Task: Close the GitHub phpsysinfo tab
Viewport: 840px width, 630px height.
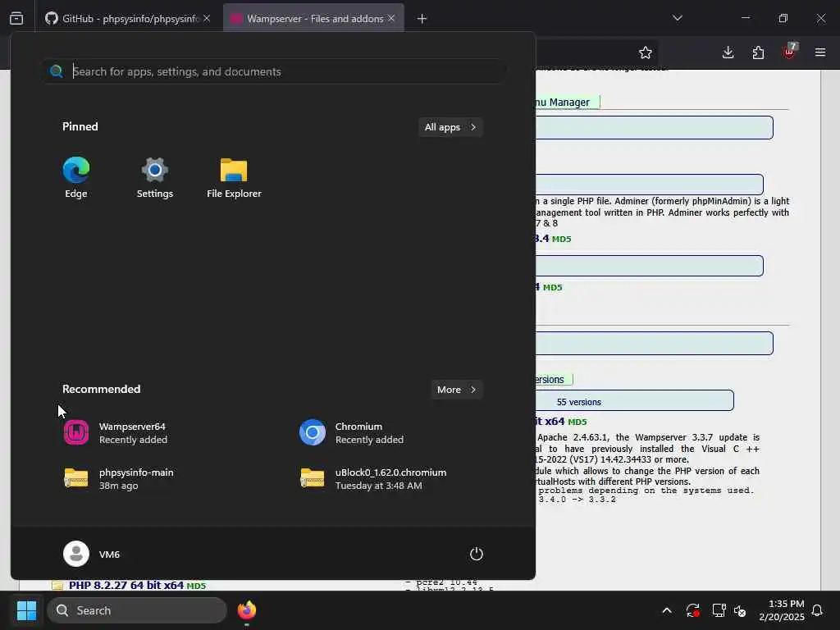Action: tap(207, 18)
